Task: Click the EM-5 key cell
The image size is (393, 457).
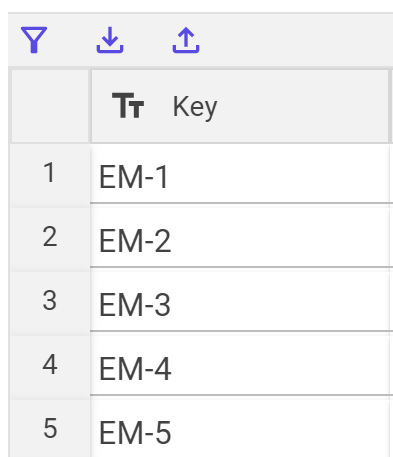Action: (241, 429)
